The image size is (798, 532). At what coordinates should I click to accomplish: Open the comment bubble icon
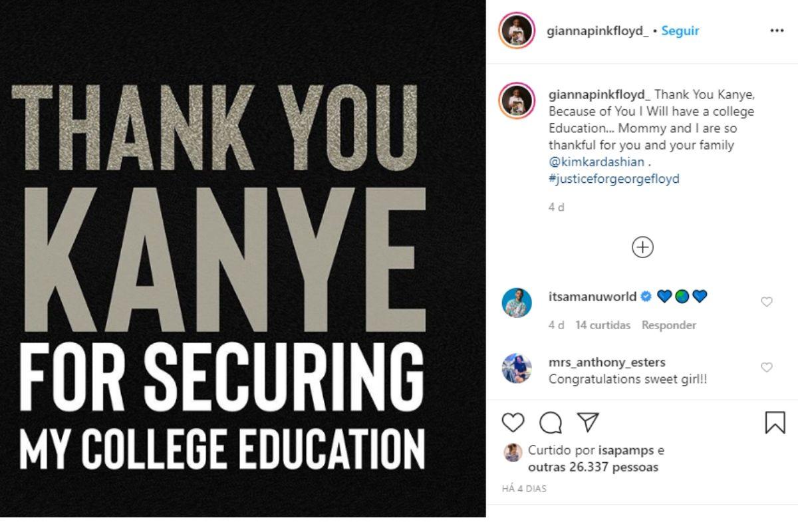click(550, 422)
